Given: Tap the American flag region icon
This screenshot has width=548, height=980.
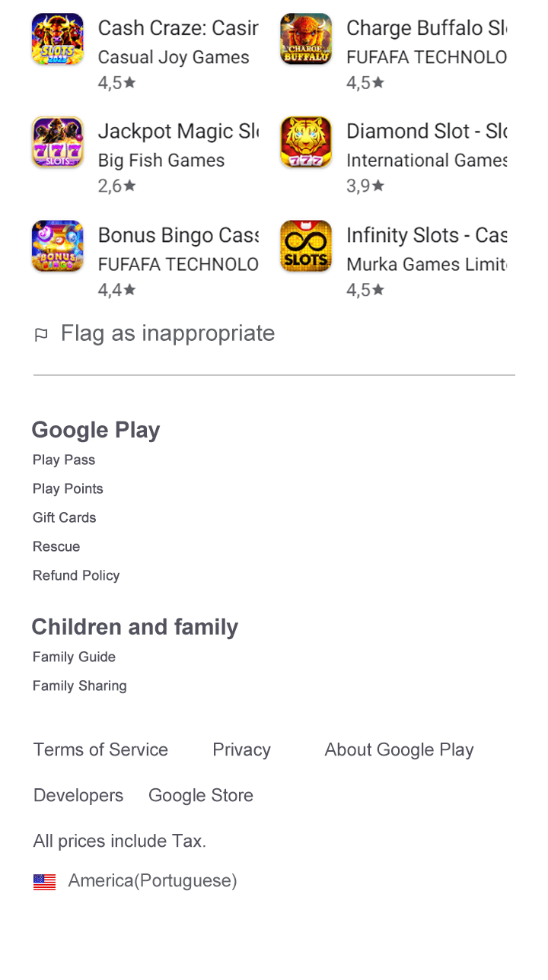Looking at the screenshot, I should (x=45, y=882).
